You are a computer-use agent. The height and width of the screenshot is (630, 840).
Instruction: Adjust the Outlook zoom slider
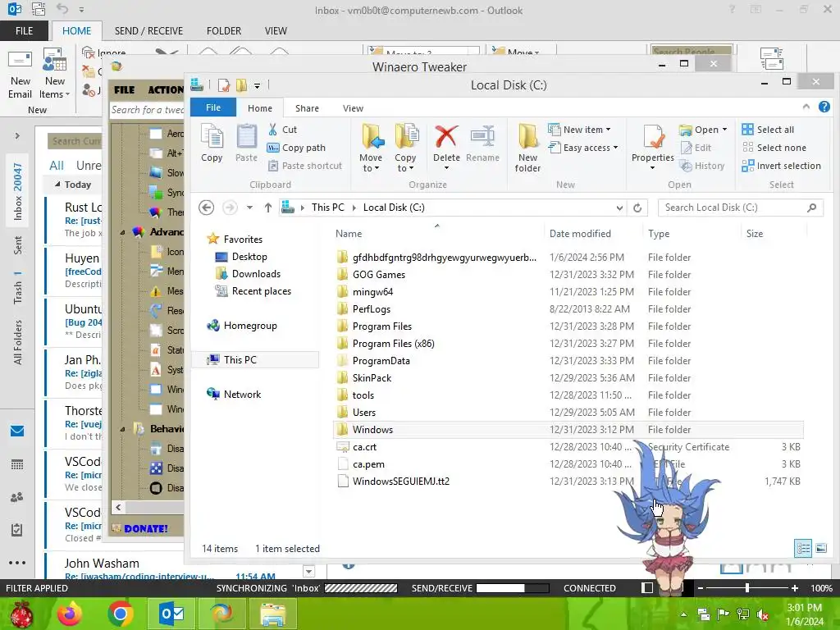tap(747, 588)
